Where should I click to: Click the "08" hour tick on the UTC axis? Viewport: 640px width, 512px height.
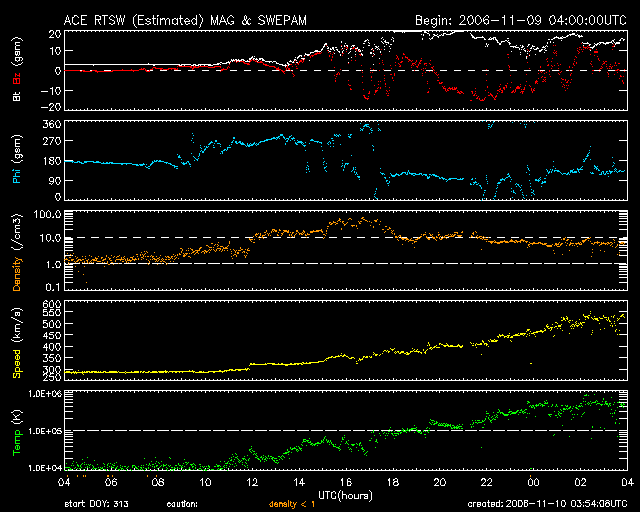tap(158, 483)
